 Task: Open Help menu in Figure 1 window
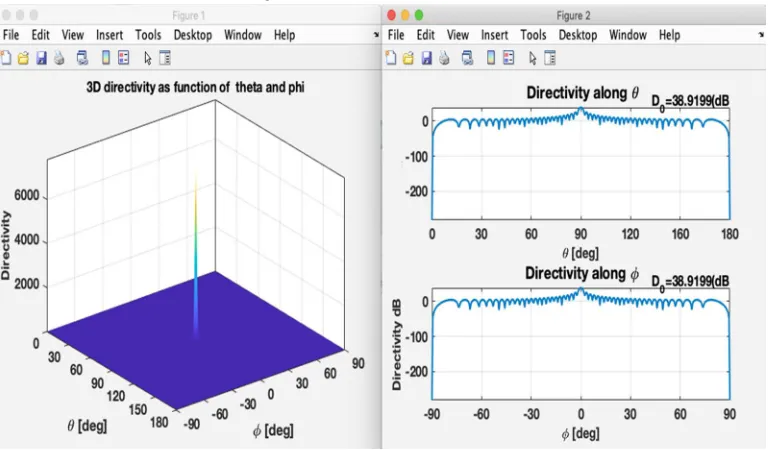point(285,35)
